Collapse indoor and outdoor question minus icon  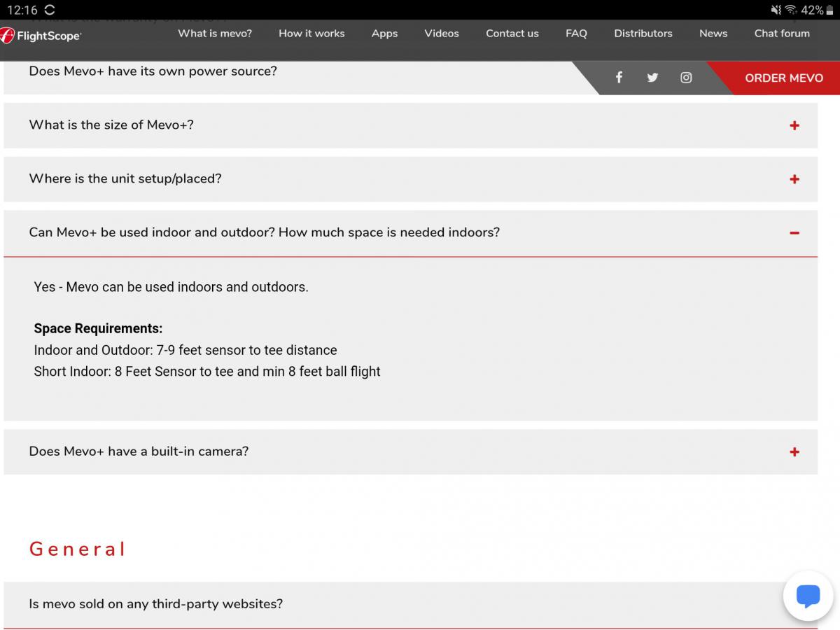[794, 233]
